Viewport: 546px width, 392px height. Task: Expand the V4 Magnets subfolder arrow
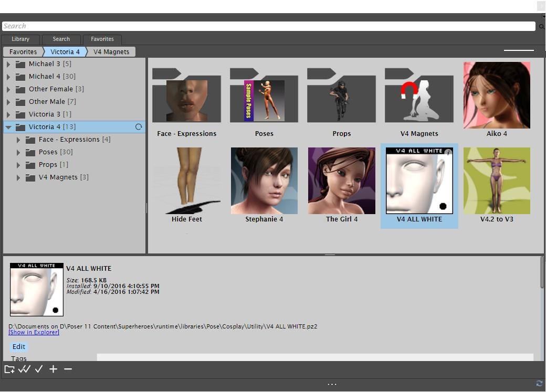pyautogui.click(x=18, y=177)
